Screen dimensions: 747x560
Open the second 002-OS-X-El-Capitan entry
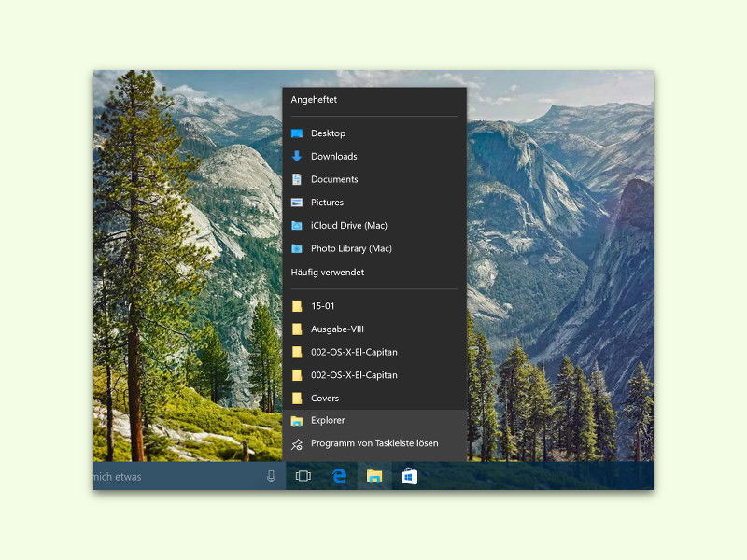pos(374,375)
